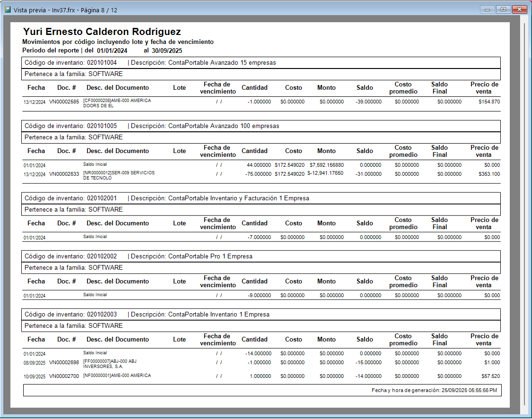Click sale price $154.870

[x=489, y=102]
